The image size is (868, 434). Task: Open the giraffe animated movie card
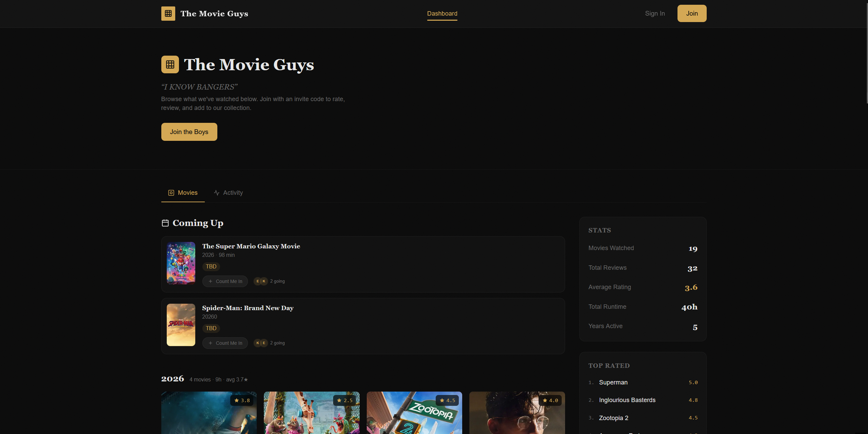[x=312, y=413]
